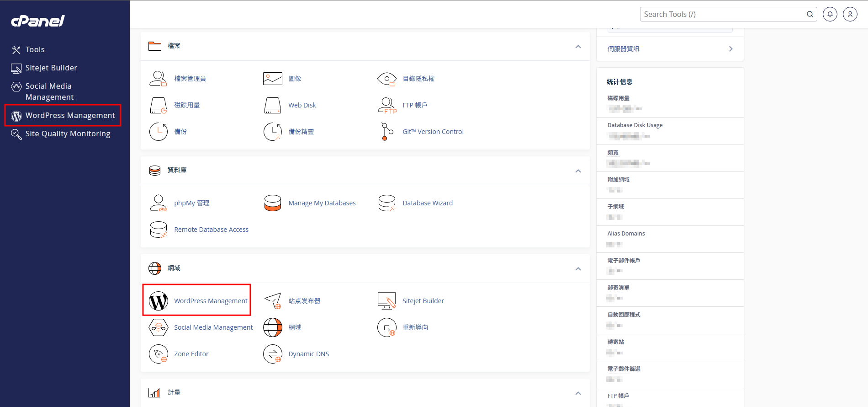Collapse the 網域 section chevron
The height and width of the screenshot is (407, 868).
tap(578, 269)
